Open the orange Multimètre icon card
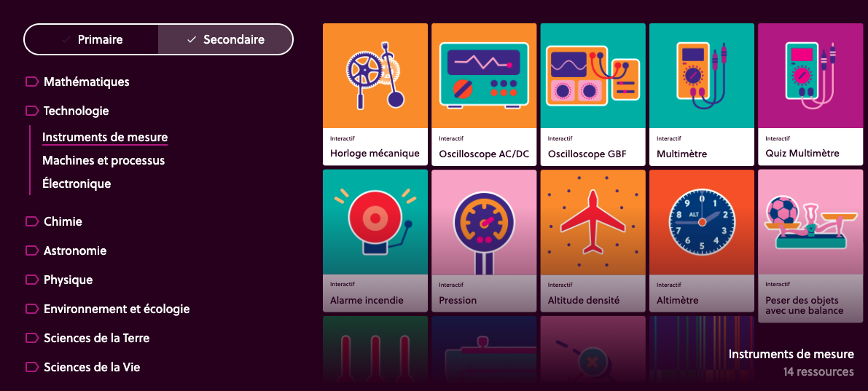The image size is (868, 391). click(x=701, y=76)
